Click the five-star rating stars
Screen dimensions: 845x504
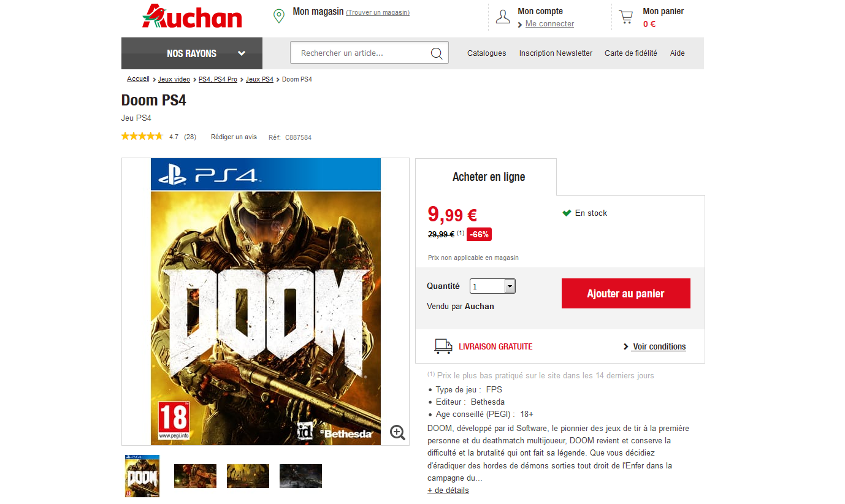pyautogui.click(x=142, y=136)
